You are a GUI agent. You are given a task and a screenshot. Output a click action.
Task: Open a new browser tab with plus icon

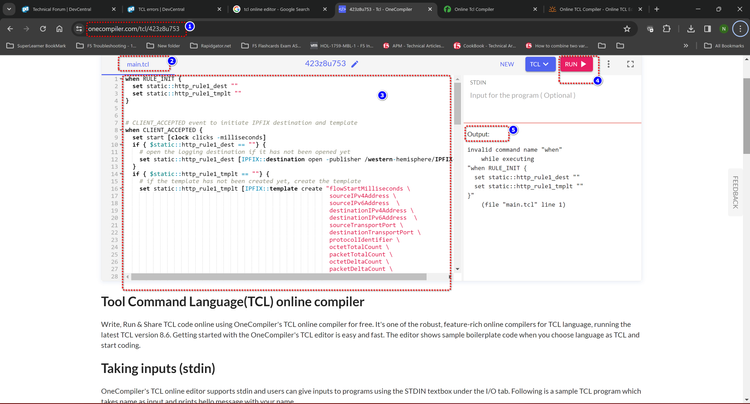tap(656, 9)
